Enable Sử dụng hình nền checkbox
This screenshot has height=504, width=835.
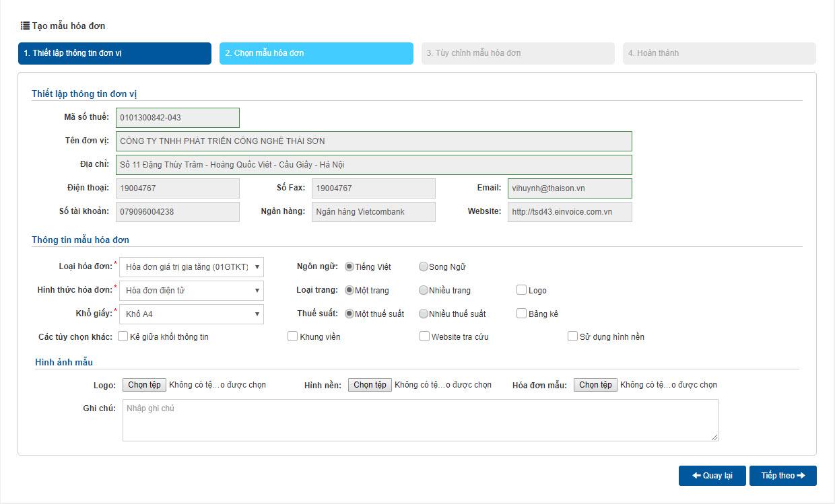[x=572, y=336]
